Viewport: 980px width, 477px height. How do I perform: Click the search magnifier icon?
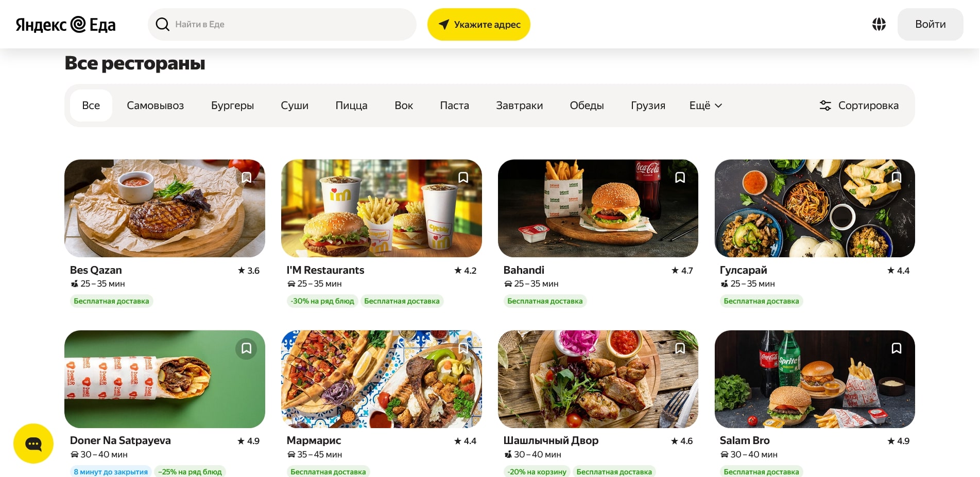click(x=162, y=24)
